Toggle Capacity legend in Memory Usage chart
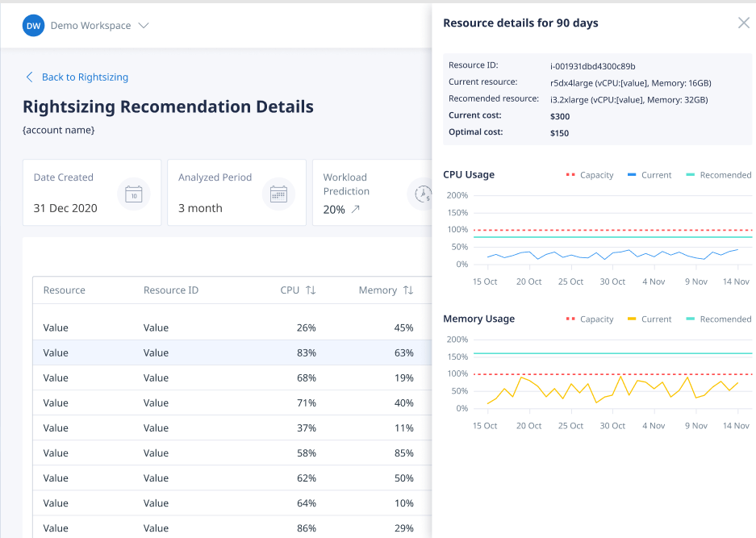756x538 pixels. [590, 319]
